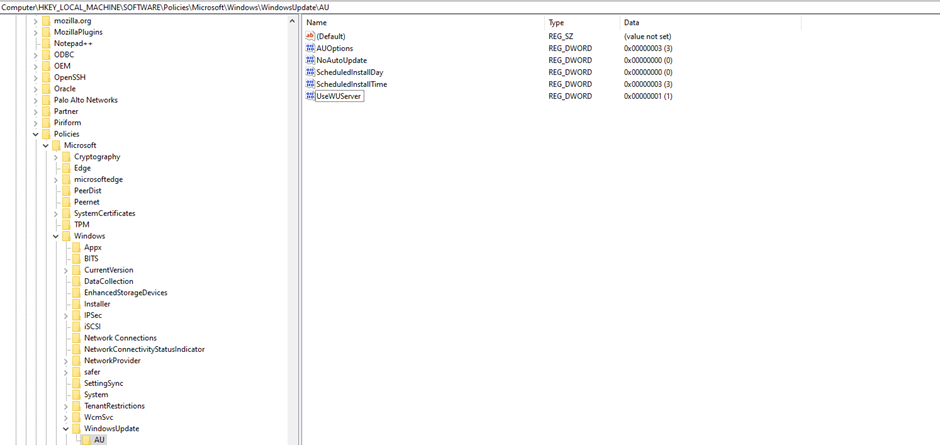Click the tree pane scroll up arrow
Viewport: 940px width, 445px height.
(x=293, y=21)
